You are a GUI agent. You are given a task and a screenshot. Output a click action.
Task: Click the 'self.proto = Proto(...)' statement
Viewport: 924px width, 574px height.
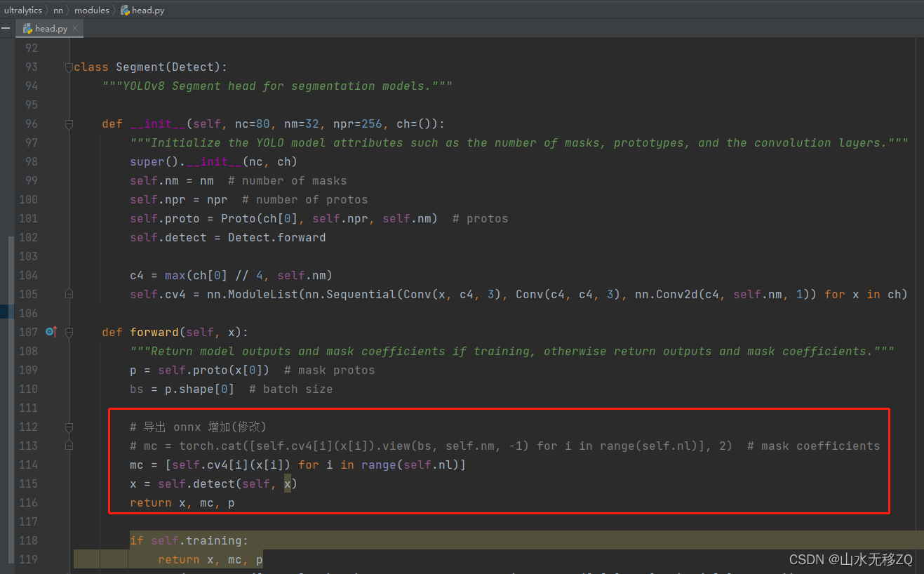pos(284,219)
